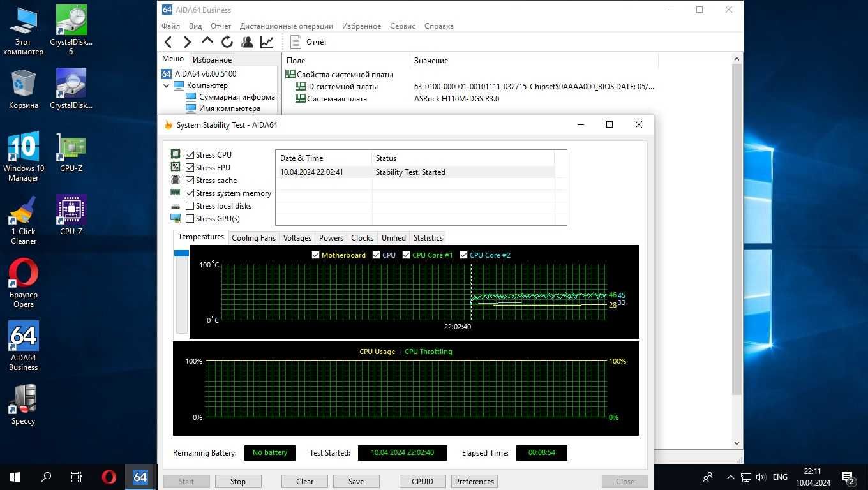
Task: Uncheck Stress cache checkbox
Action: (x=190, y=180)
